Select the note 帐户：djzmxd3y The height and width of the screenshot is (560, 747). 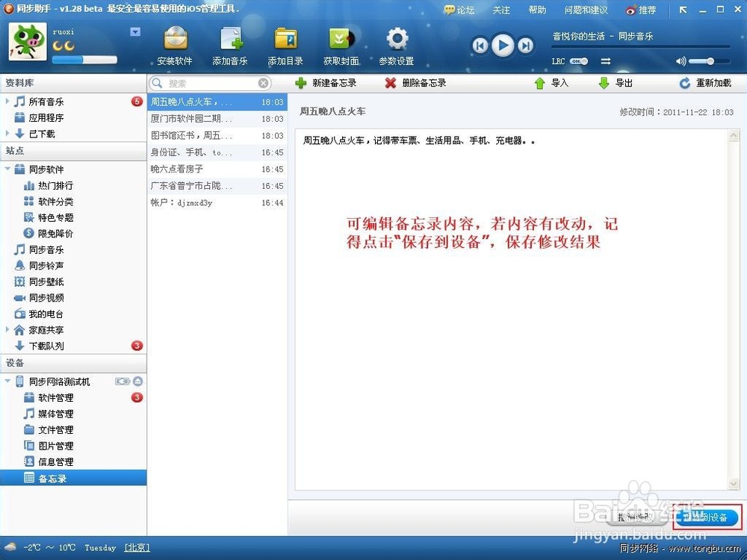click(x=217, y=202)
